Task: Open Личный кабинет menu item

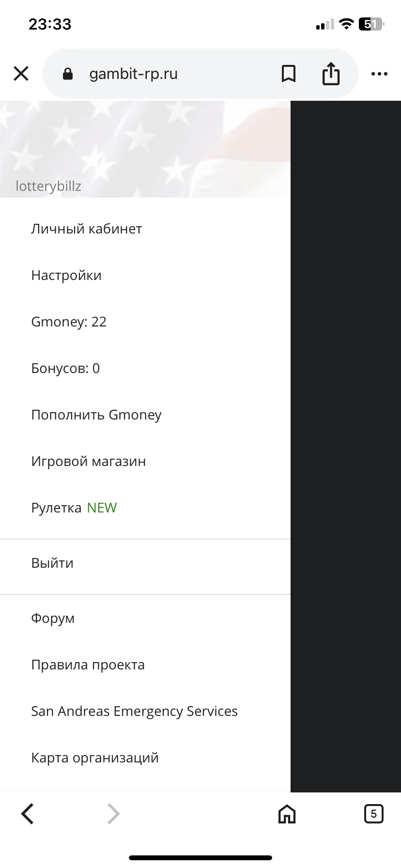Action: [x=87, y=229]
